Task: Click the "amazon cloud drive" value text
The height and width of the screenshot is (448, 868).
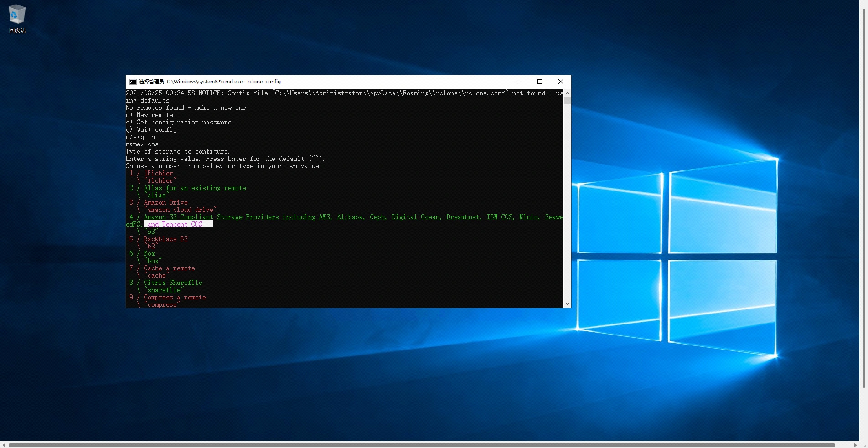Action: (181, 210)
